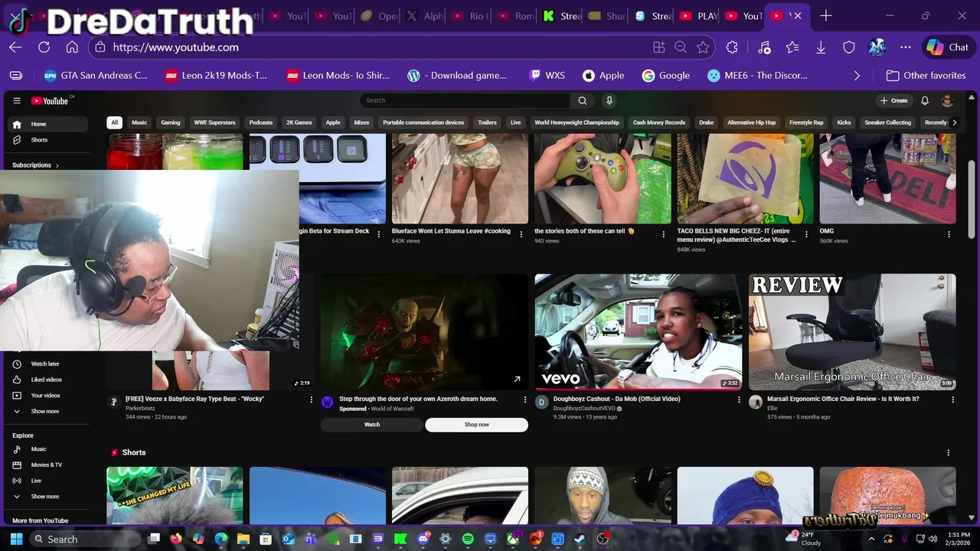Open Spotify from taskbar
Image resolution: width=980 pixels, height=551 pixels.
click(x=468, y=539)
